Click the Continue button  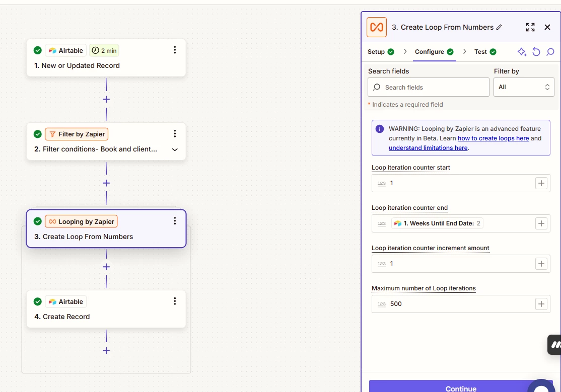461,386
